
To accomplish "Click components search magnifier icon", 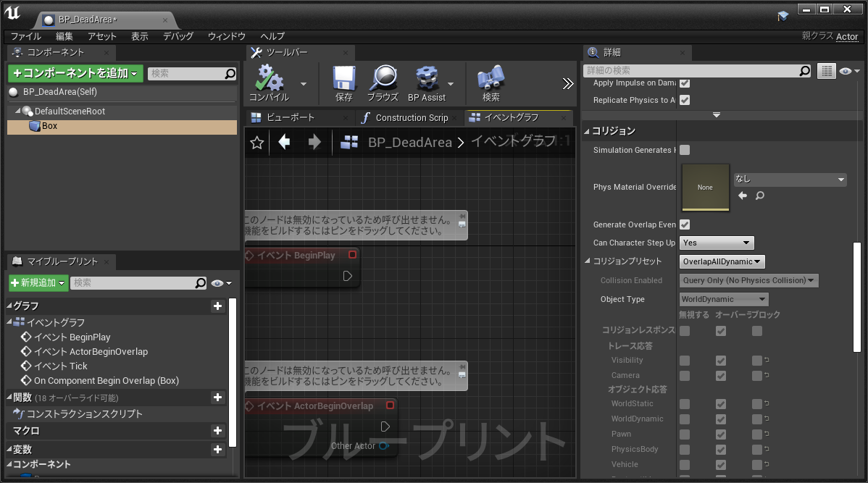I will coord(230,74).
